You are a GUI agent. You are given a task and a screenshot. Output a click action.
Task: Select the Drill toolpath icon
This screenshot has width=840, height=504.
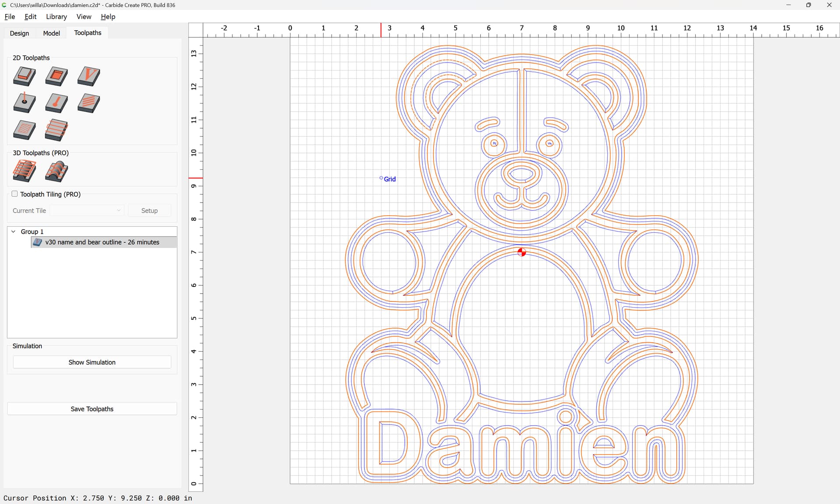(x=24, y=103)
